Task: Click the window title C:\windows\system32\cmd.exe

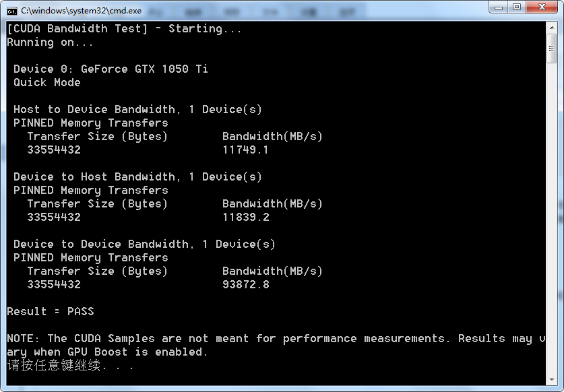Action: point(81,11)
